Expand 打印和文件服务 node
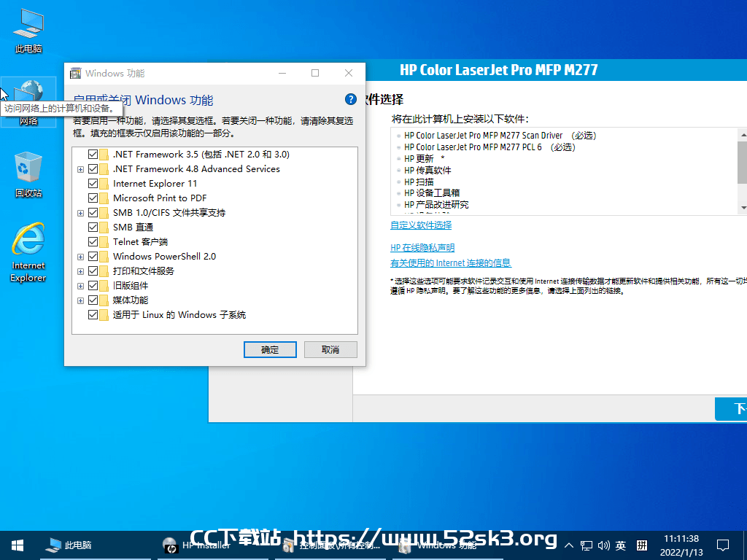The image size is (747, 560). coord(80,272)
